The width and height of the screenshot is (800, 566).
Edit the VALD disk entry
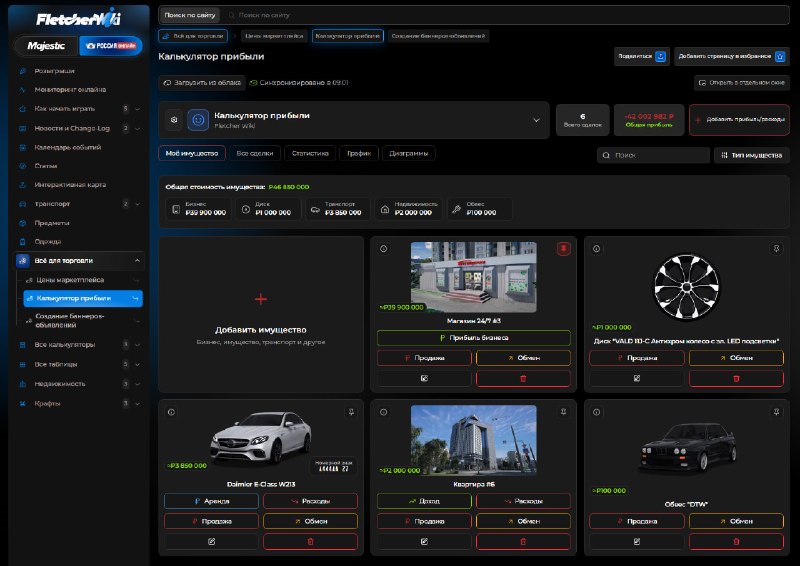[x=637, y=378]
